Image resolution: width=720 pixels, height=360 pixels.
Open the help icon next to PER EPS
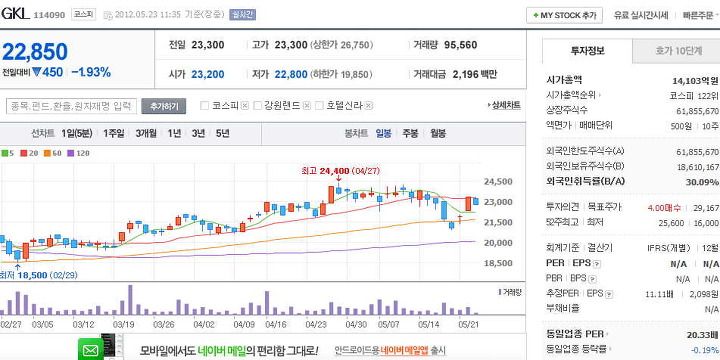coord(596,264)
